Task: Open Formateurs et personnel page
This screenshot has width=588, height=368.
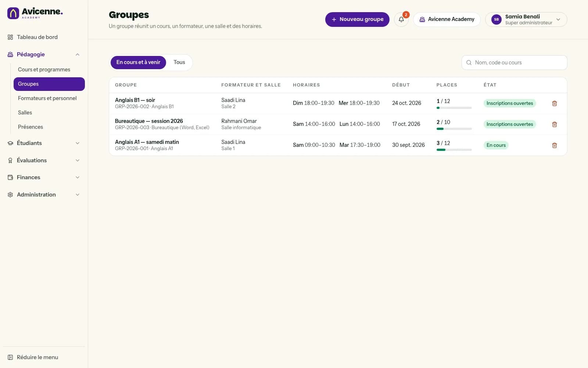Action: pos(49,98)
